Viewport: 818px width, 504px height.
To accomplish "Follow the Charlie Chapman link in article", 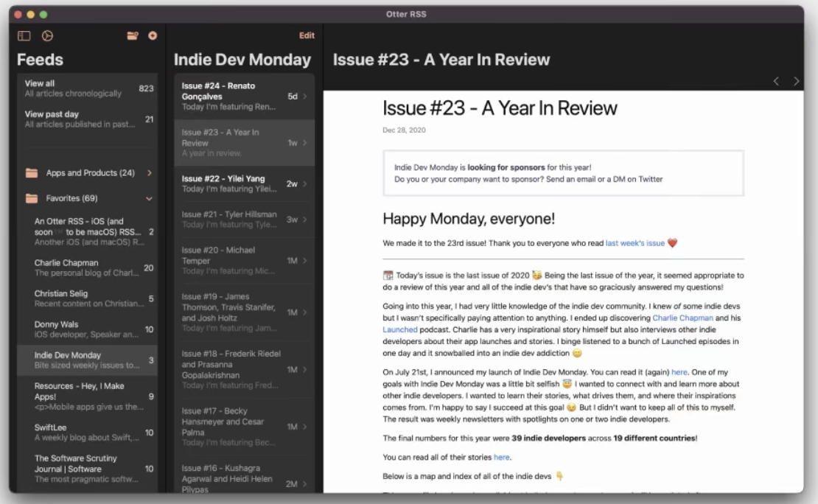I will coord(682,318).
